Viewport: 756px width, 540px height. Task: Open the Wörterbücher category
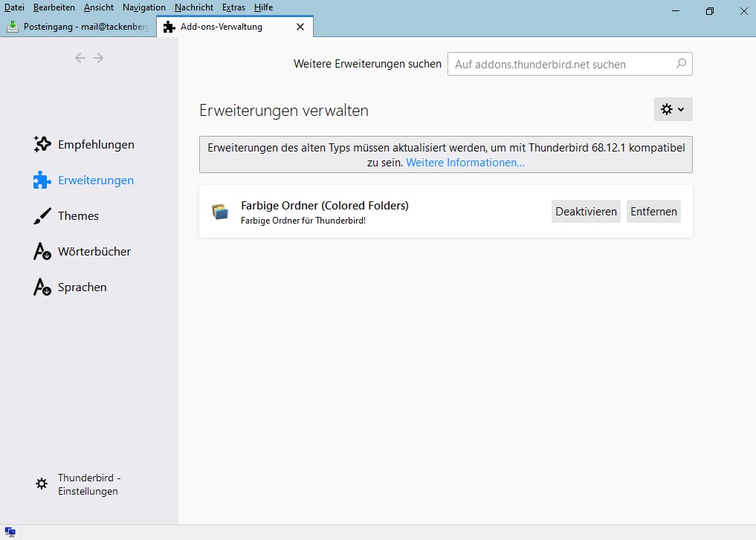pyautogui.click(x=82, y=252)
